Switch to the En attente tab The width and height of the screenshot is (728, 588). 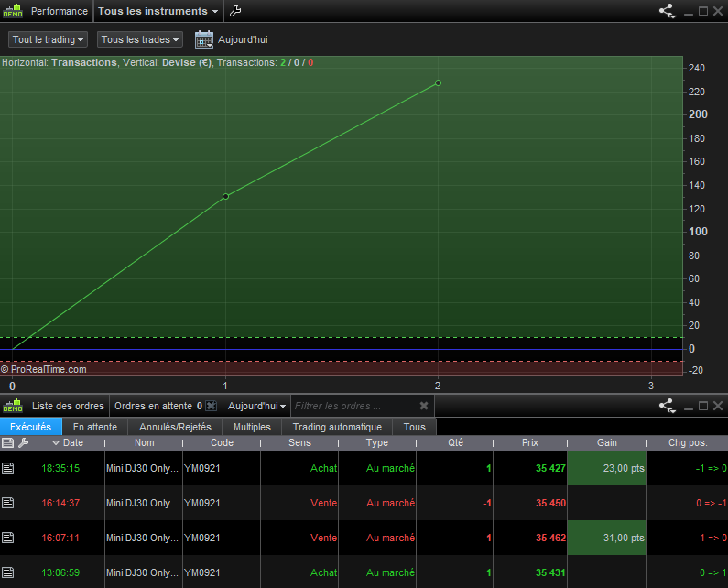(x=95, y=427)
